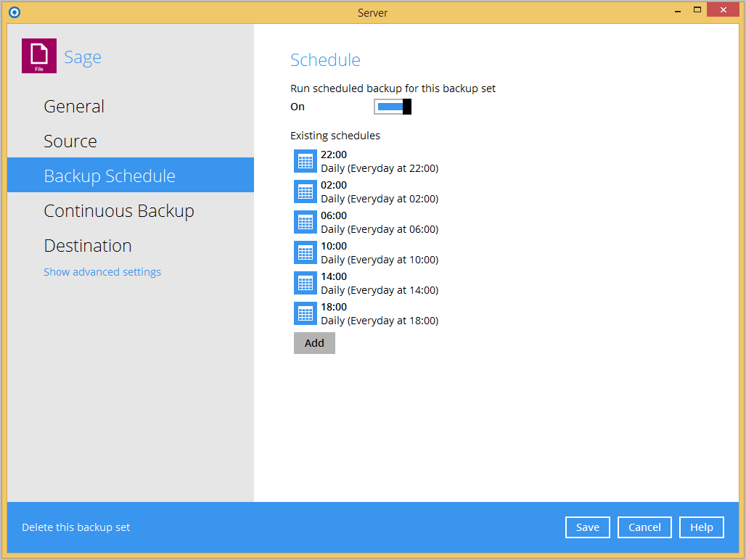Go to Continuous Backup settings

click(119, 211)
